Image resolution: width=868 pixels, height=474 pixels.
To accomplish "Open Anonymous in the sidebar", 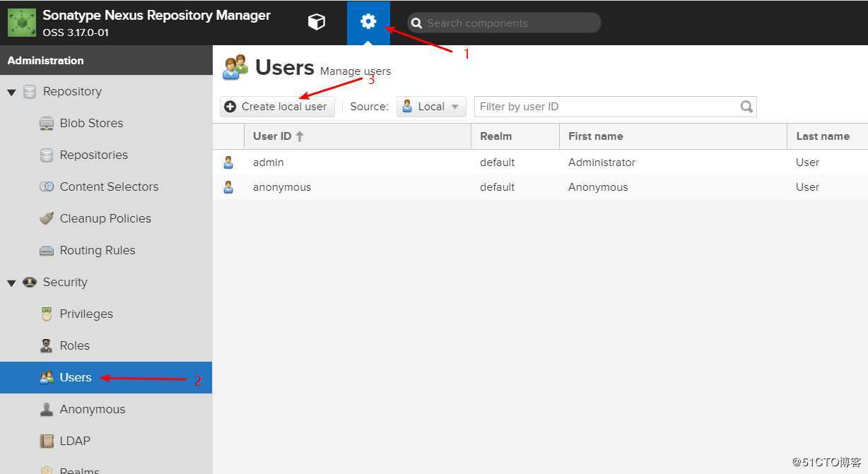I will 106,410.
